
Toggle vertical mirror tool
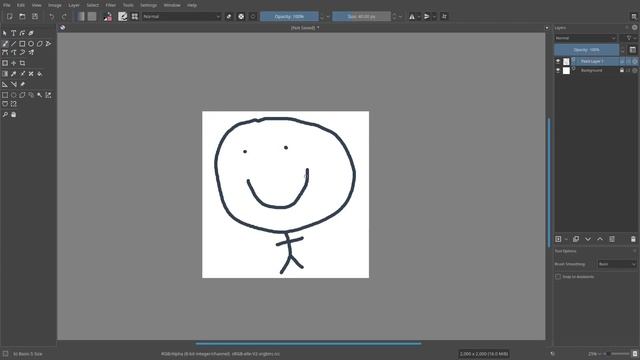pyautogui.click(x=427, y=16)
